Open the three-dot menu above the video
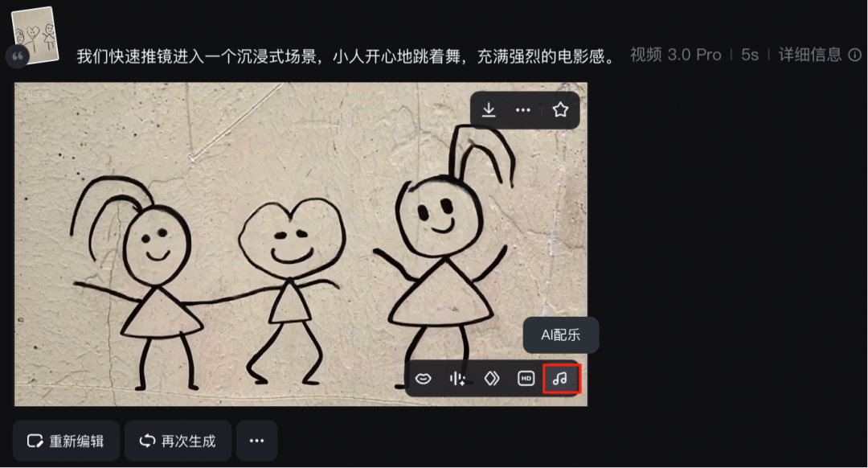The width and height of the screenshot is (868, 468). click(x=523, y=110)
